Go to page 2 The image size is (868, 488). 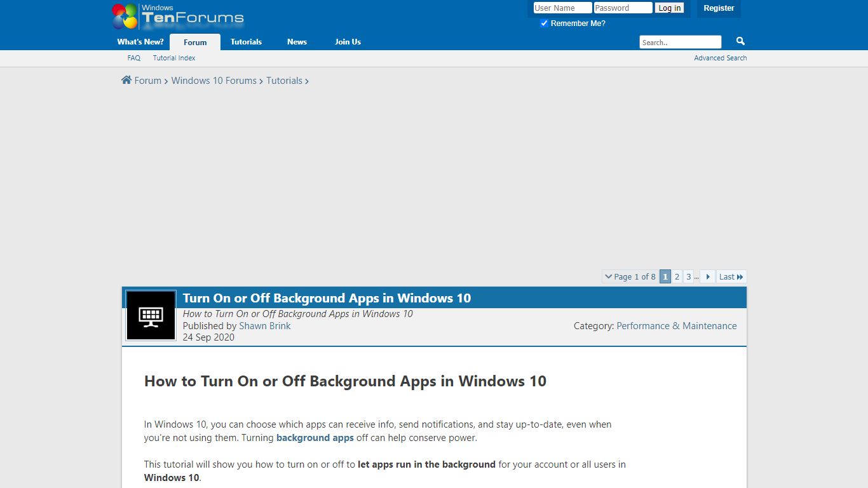pyautogui.click(x=677, y=276)
